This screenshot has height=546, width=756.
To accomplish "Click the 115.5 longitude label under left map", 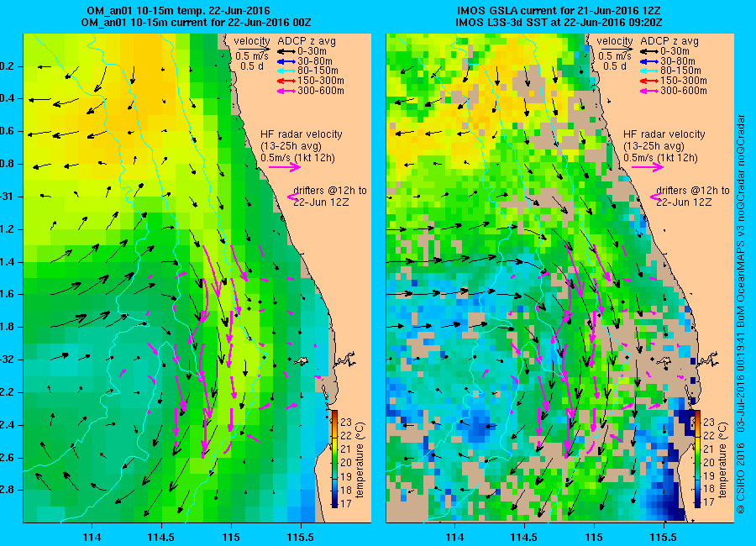I will click(x=301, y=537).
